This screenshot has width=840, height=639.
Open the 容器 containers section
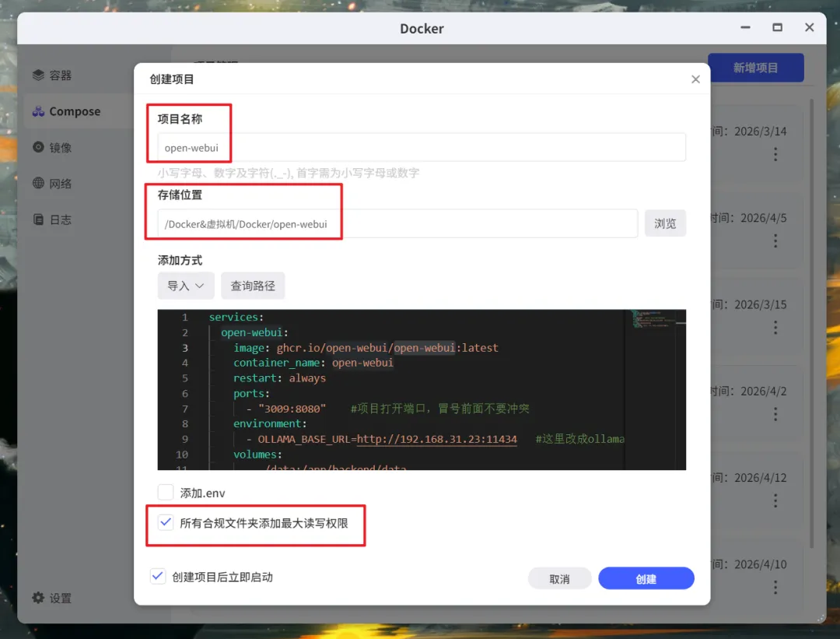click(52, 75)
